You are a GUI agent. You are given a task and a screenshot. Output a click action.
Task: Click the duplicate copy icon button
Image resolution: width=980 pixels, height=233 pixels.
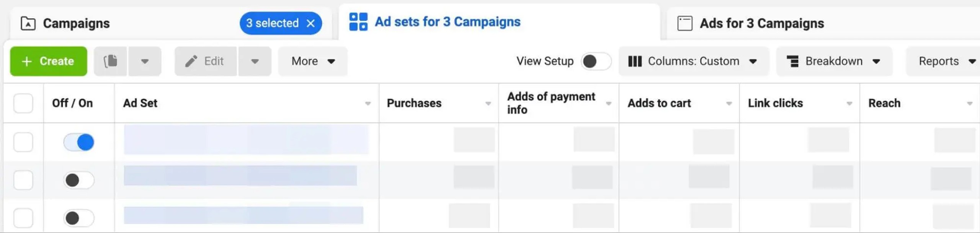coord(110,61)
